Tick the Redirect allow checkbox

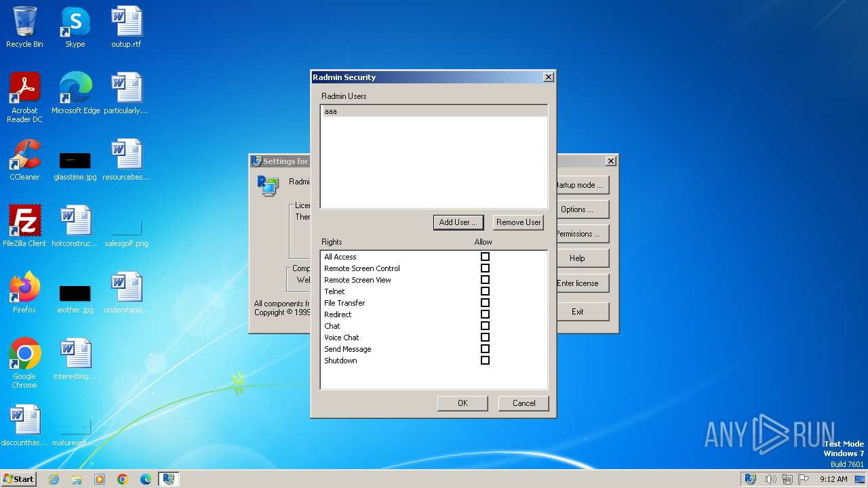(485, 314)
